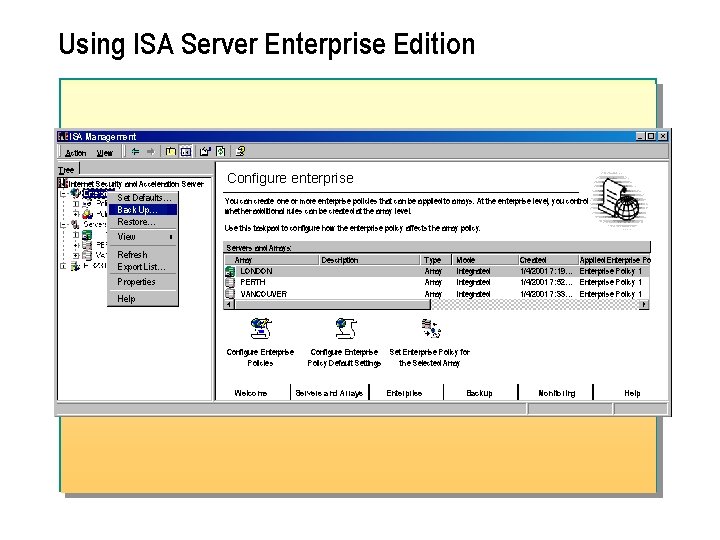This screenshot has width=720, height=540.
Task: Click Internet Security and Acceleration Server root label
Action: 136,184
